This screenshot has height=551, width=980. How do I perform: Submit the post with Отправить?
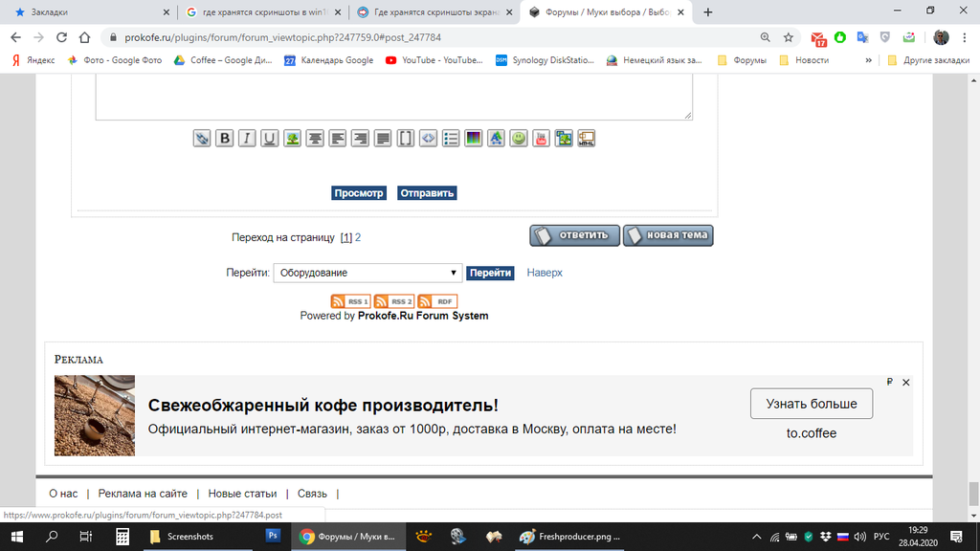427,193
